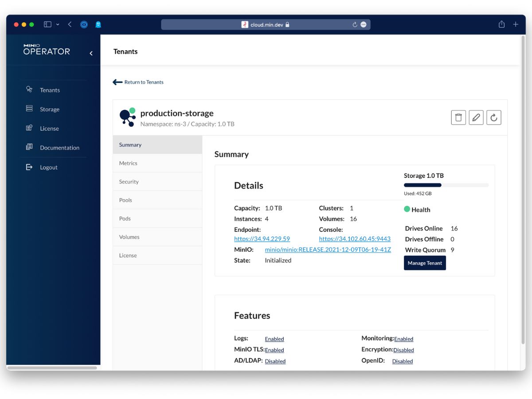This screenshot has height=399, width=532.
Task: Open Safari sidebar dropdown arrow
Action: [58, 25]
